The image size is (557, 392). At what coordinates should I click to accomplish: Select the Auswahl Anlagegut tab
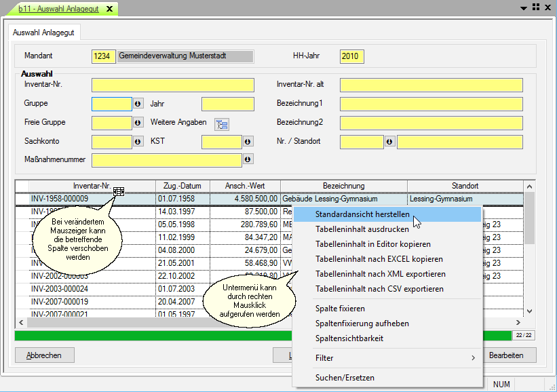(44, 32)
